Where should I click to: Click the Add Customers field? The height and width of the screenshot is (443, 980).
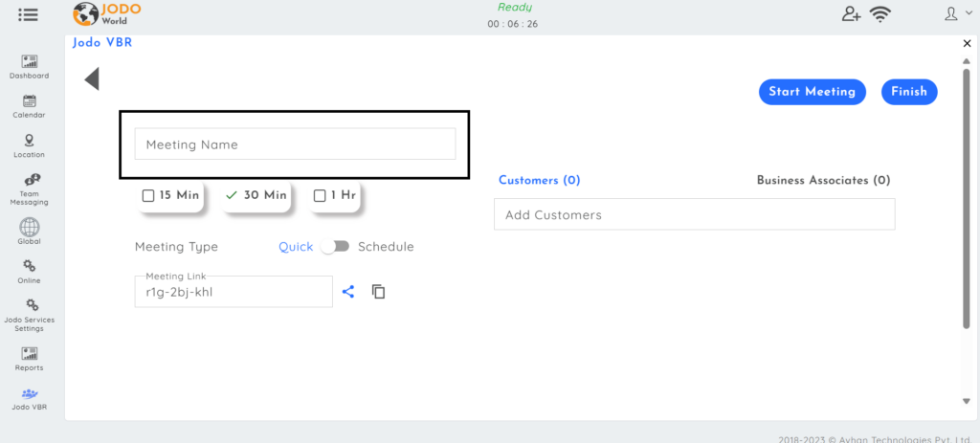pyautogui.click(x=695, y=214)
